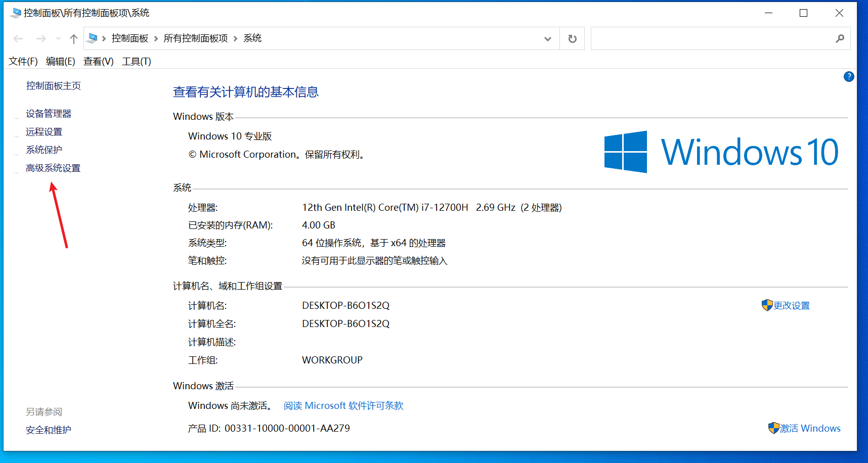The height and width of the screenshot is (463, 868).
Task: Click the computer icon in address bar
Action: [93, 38]
